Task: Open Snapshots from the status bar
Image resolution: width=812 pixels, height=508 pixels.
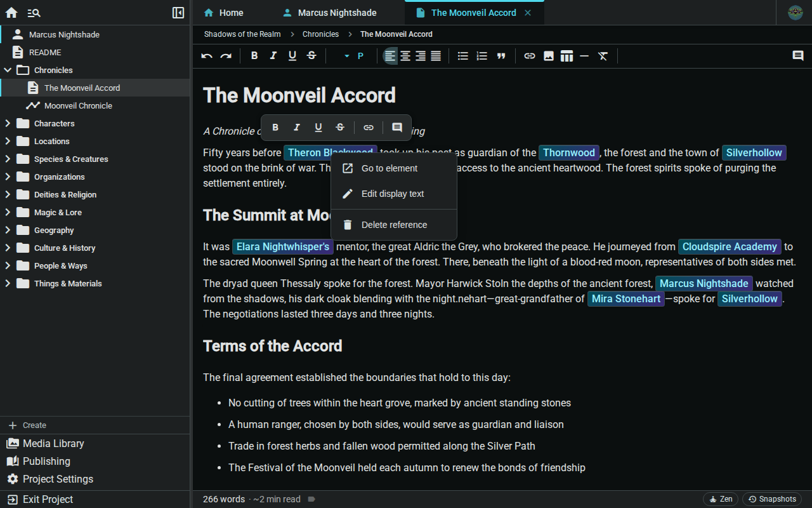Action: pos(772,499)
